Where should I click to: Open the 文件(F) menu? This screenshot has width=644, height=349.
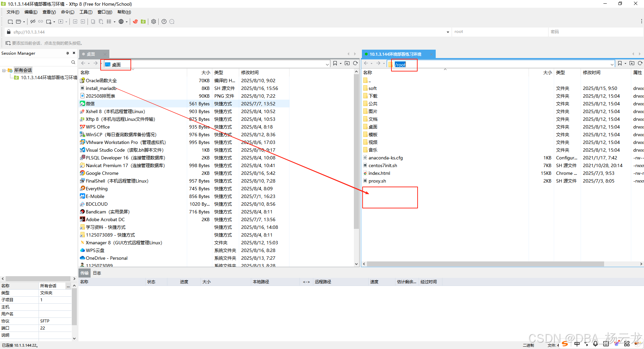coord(13,12)
